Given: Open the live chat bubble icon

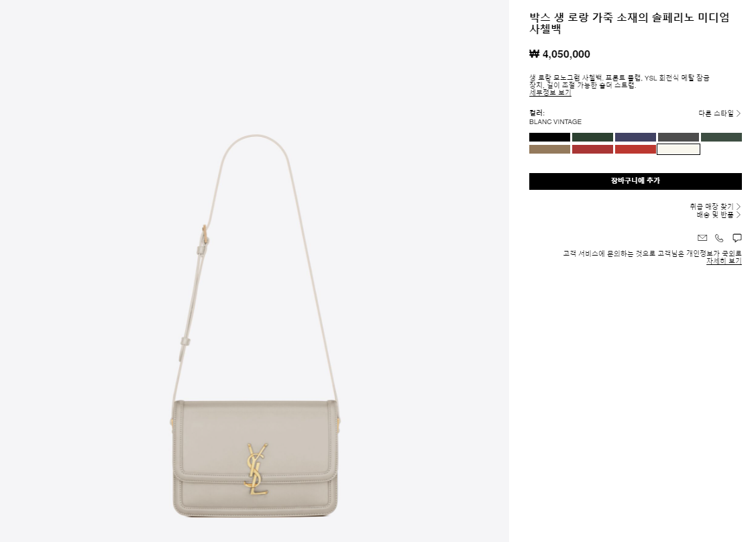Looking at the screenshot, I should [737, 237].
